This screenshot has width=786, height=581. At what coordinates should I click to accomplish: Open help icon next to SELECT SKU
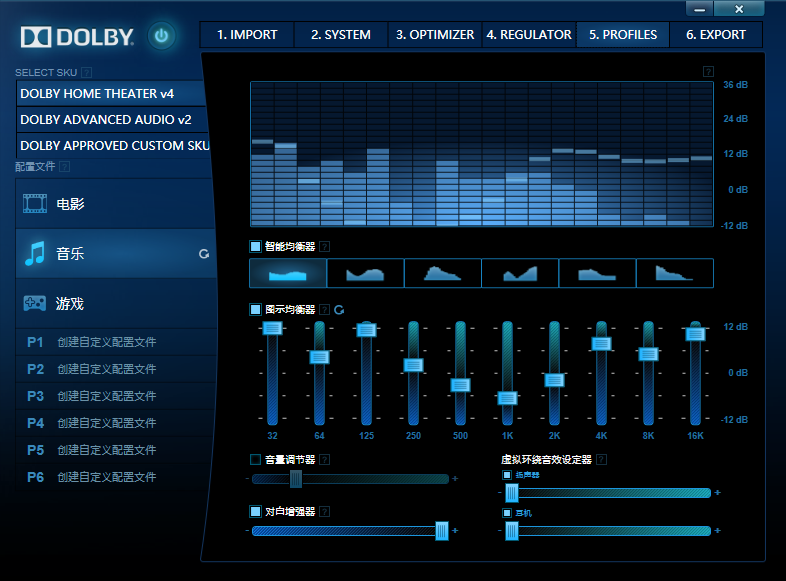[x=87, y=73]
